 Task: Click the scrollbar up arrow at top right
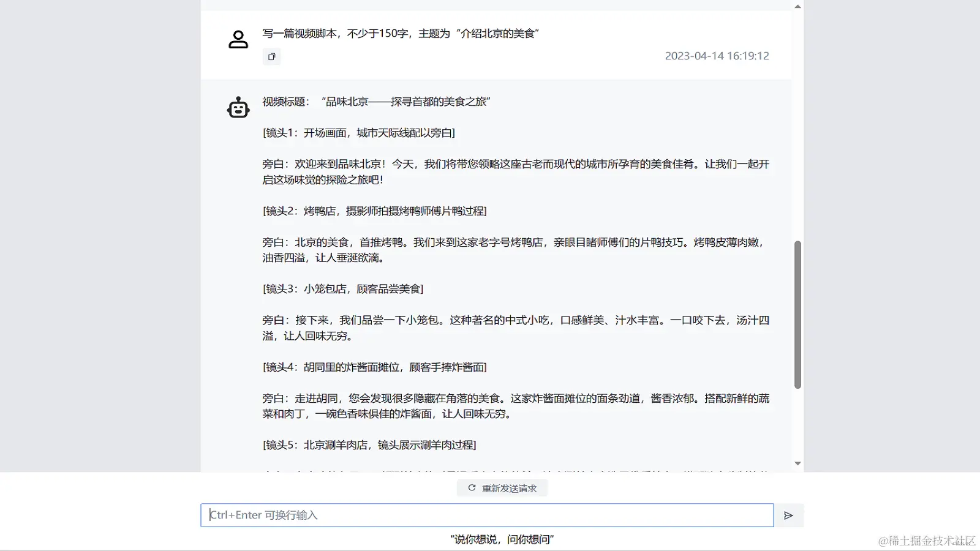click(797, 6)
